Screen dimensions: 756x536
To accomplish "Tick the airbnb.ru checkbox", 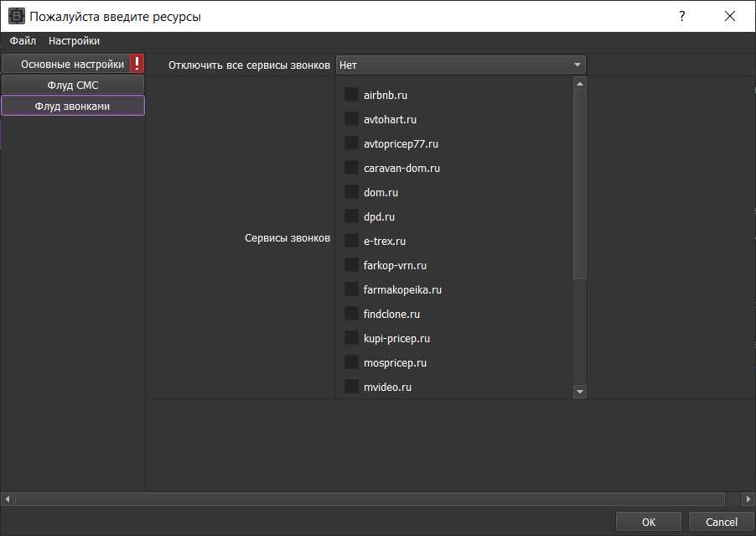I will [351, 96].
